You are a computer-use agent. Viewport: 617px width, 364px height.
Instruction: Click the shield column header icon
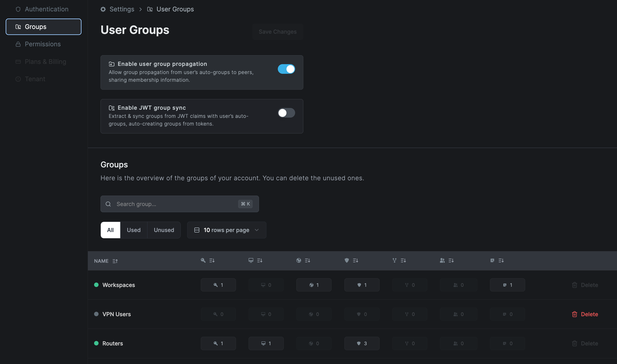point(346,260)
